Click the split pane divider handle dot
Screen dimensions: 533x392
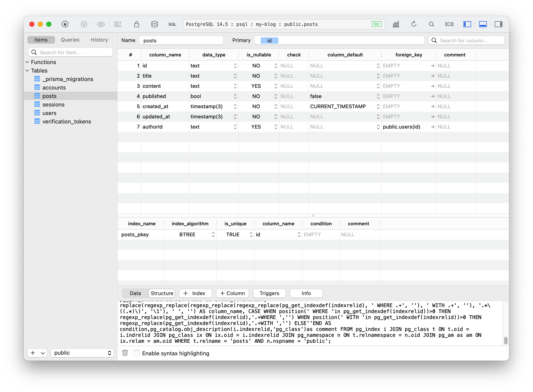pos(313,216)
